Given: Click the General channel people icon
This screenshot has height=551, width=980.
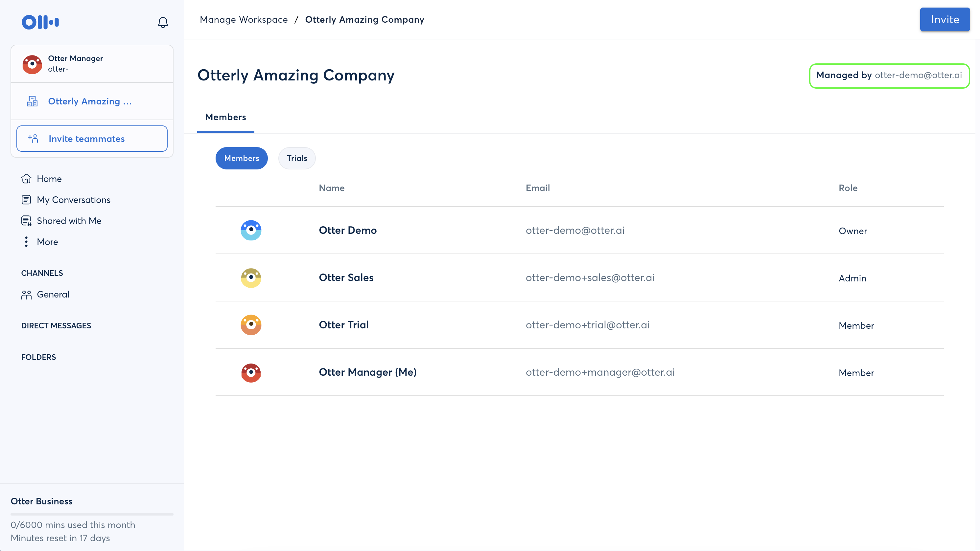Looking at the screenshot, I should point(26,295).
